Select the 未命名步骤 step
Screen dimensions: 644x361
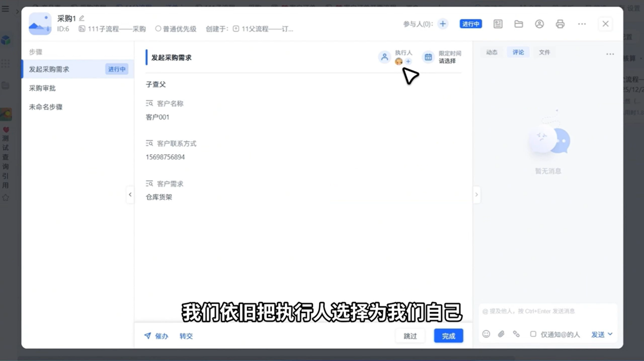[x=78, y=106]
